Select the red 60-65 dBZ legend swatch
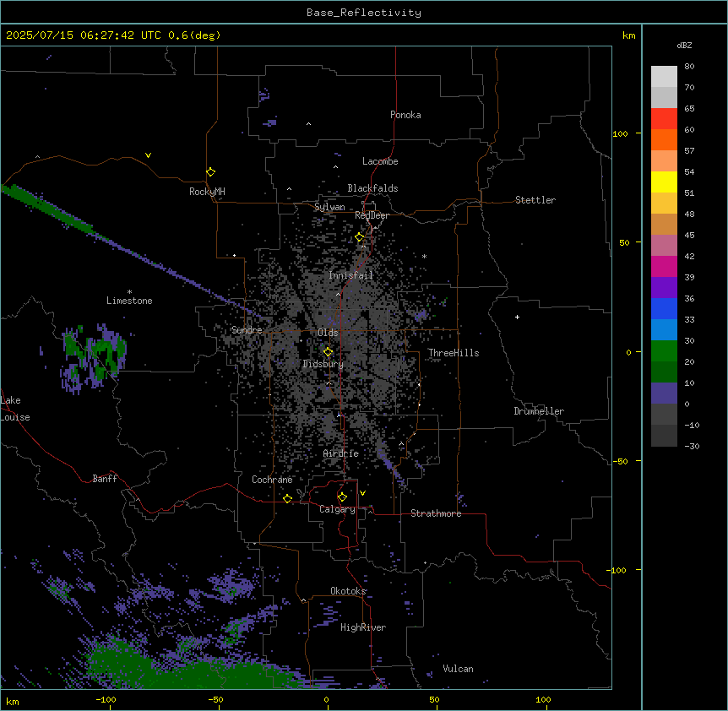The height and width of the screenshot is (711, 728). 664,119
